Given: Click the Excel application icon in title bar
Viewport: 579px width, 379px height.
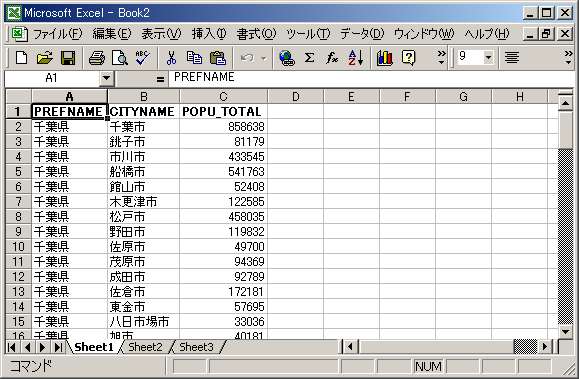Looking at the screenshot, I should (14, 13).
